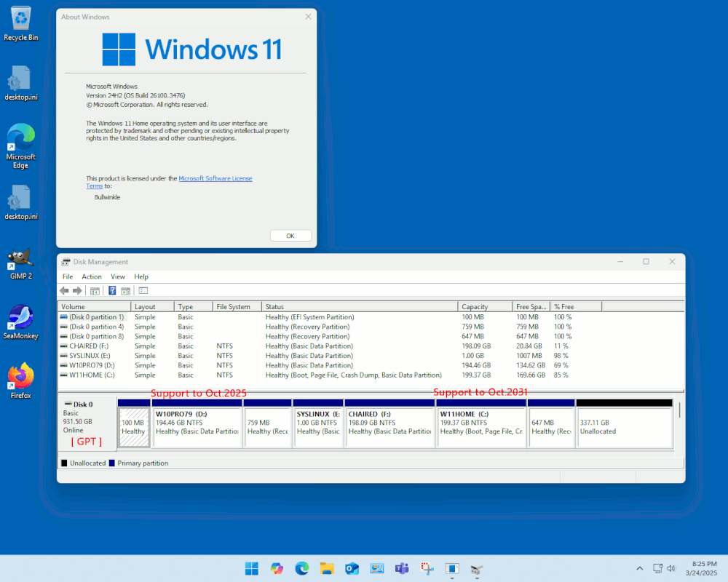Switch to the About Windows taskbar icon
728x582 pixels.
point(452,568)
